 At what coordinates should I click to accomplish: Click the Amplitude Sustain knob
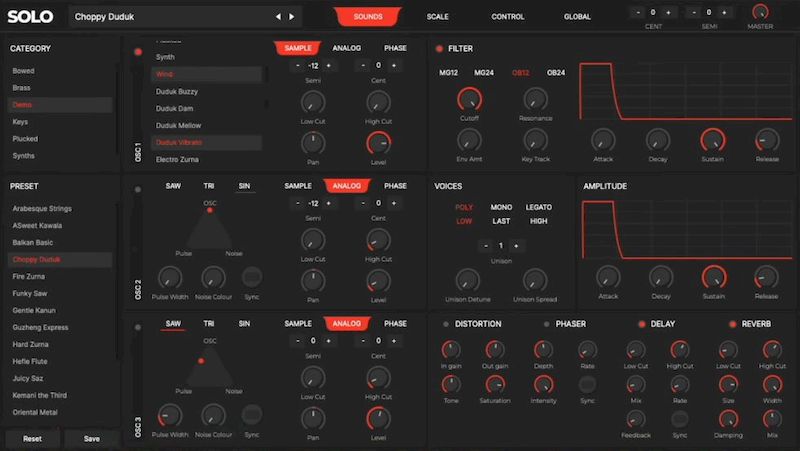(712, 277)
